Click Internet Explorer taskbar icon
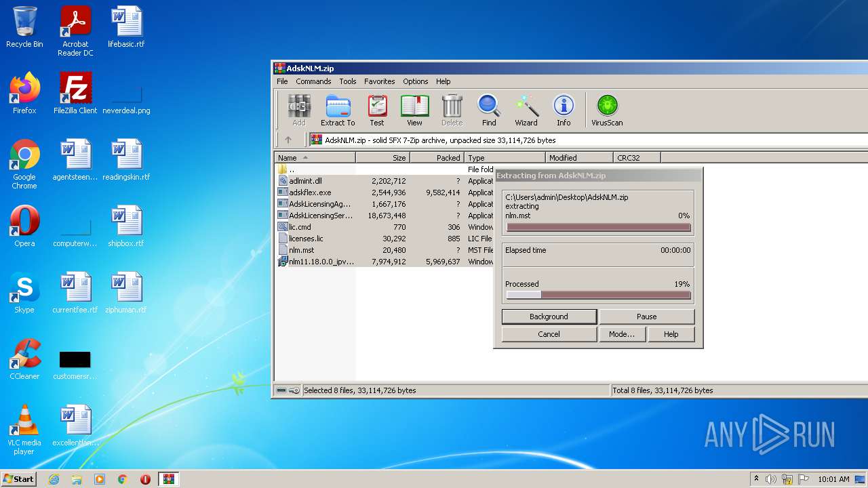Image resolution: width=868 pixels, height=488 pixels. 54,479
